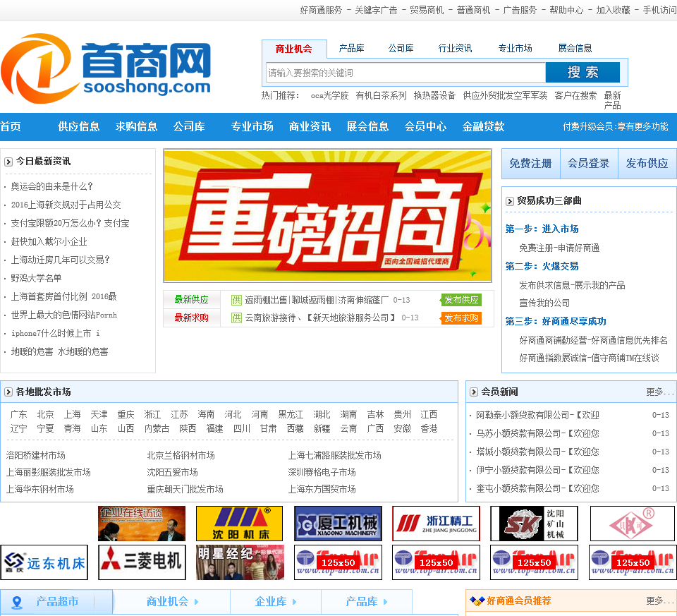Select the 公司库 search tab
The image size is (677, 616).
pos(401,49)
